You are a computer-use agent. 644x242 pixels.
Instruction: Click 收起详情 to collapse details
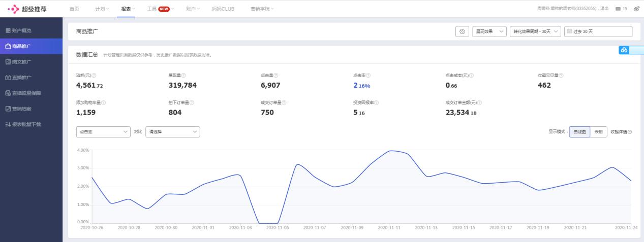pos(621,131)
